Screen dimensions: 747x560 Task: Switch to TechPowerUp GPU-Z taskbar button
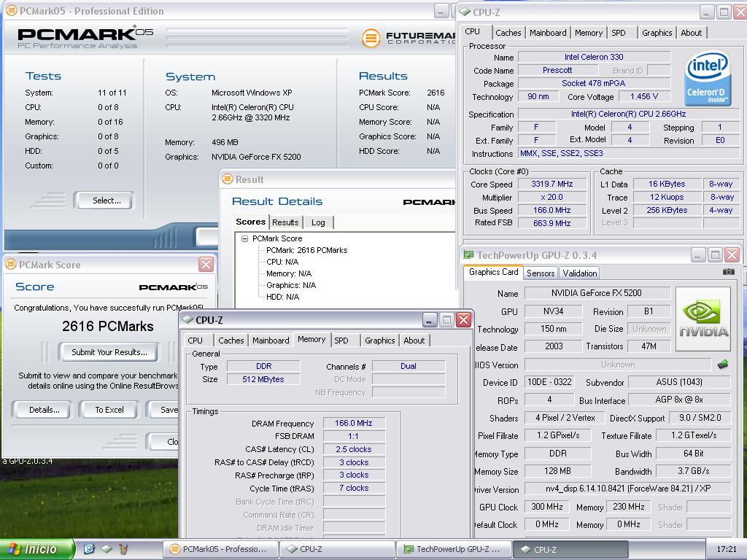point(454,549)
